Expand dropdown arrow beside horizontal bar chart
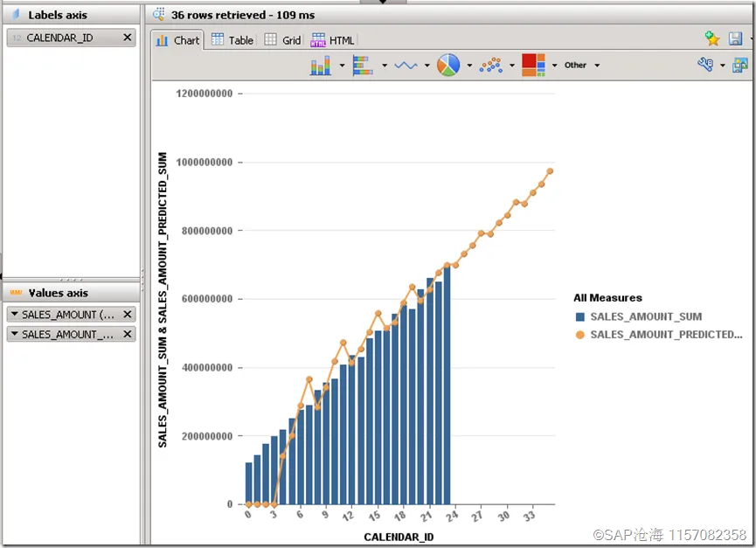This screenshot has height=548, width=756. pyautogui.click(x=385, y=65)
